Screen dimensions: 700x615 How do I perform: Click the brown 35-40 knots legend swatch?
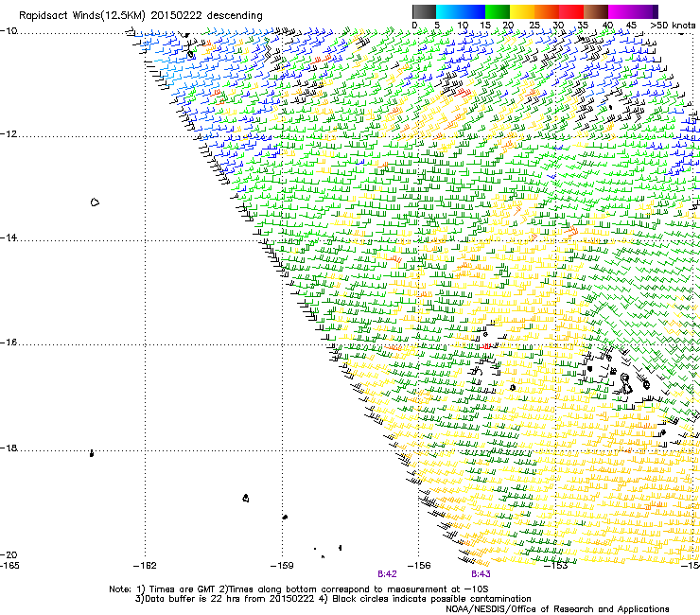pos(596,11)
